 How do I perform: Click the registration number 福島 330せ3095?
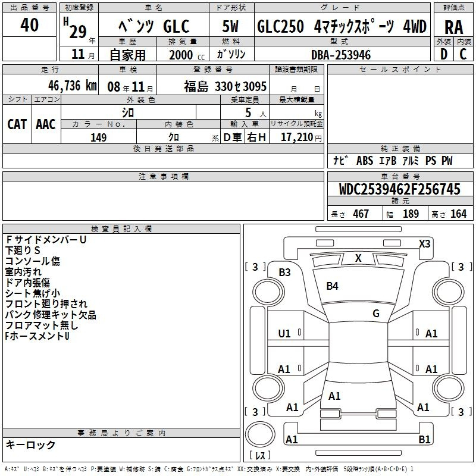[225, 86]
